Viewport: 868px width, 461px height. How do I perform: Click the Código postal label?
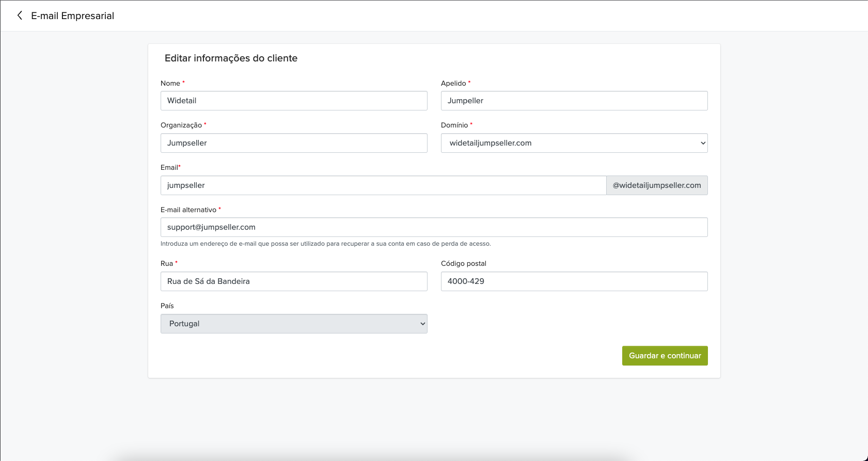coord(464,263)
